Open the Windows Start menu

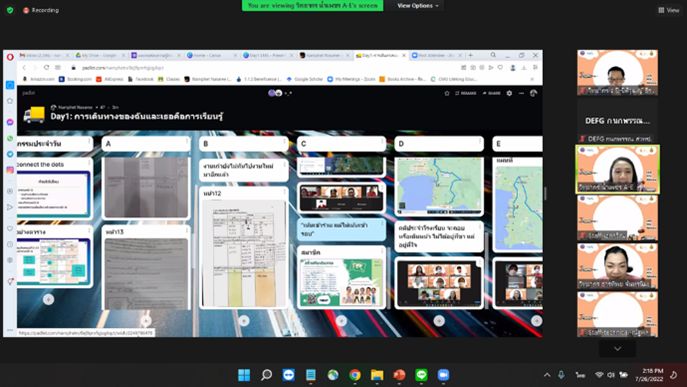(x=244, y=375)
